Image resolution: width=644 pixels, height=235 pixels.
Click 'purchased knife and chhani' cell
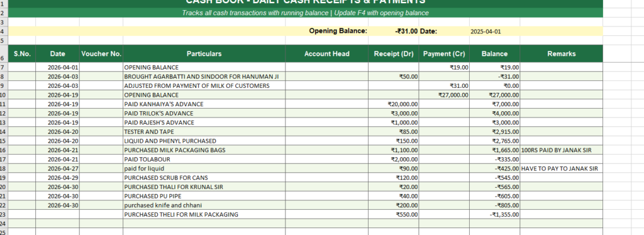pyautogui.click(x=204, y=205)
